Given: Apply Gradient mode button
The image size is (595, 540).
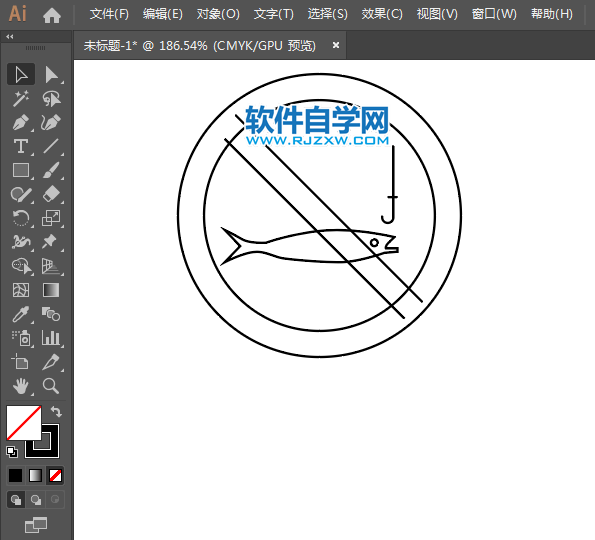Looking at the screenshot, I should point(35,475).
